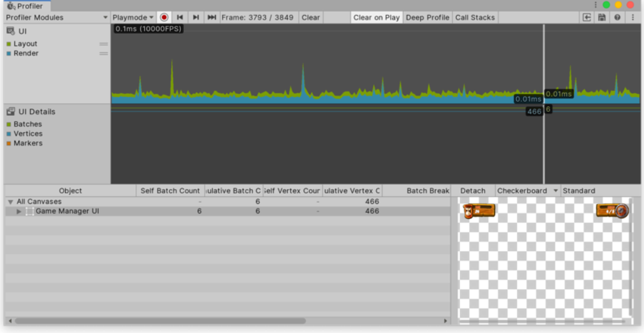The height and width of the screenshot is (333, 644).
Task: Click the preview panel horizontal scrollbar
Action: (542, 322)
